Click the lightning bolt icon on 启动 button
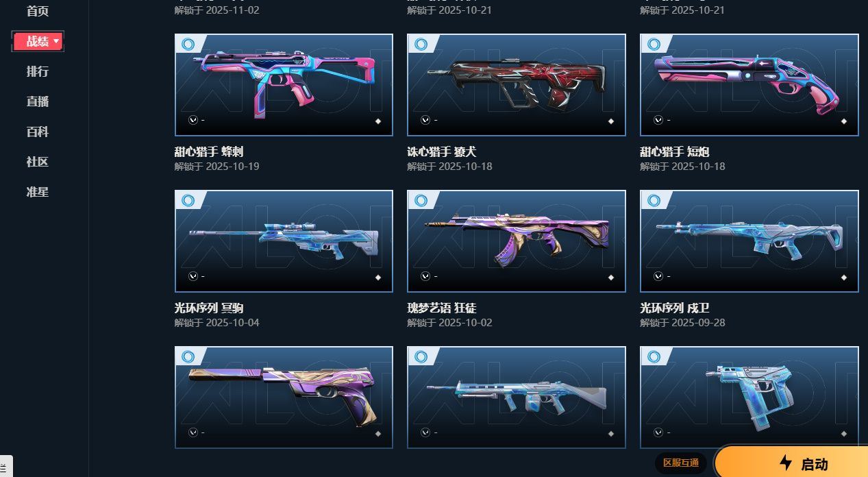 (786, 463)
